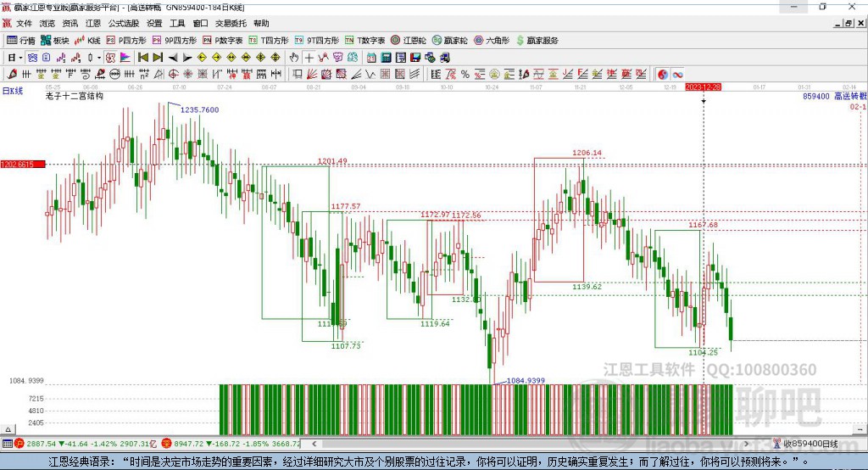Click the Shanghai index 2887.54 status entry
Viewport: 868px width, 470px height.
point(87,444)
